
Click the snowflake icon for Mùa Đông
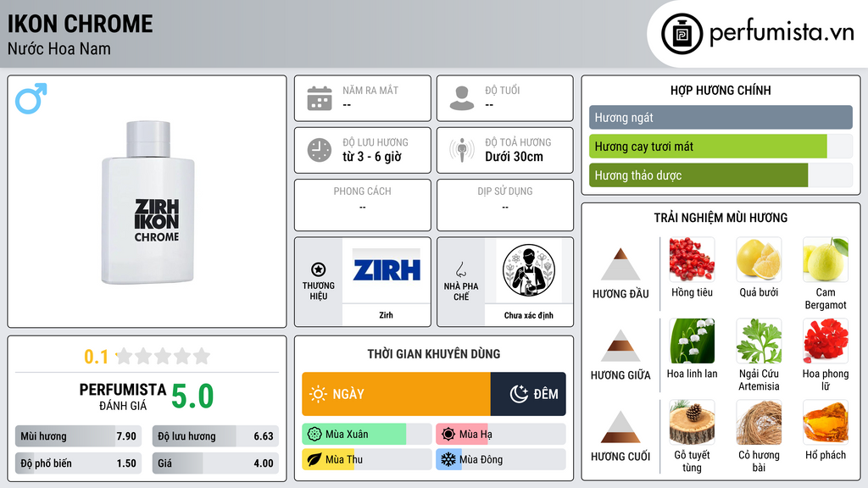point(448,459)
